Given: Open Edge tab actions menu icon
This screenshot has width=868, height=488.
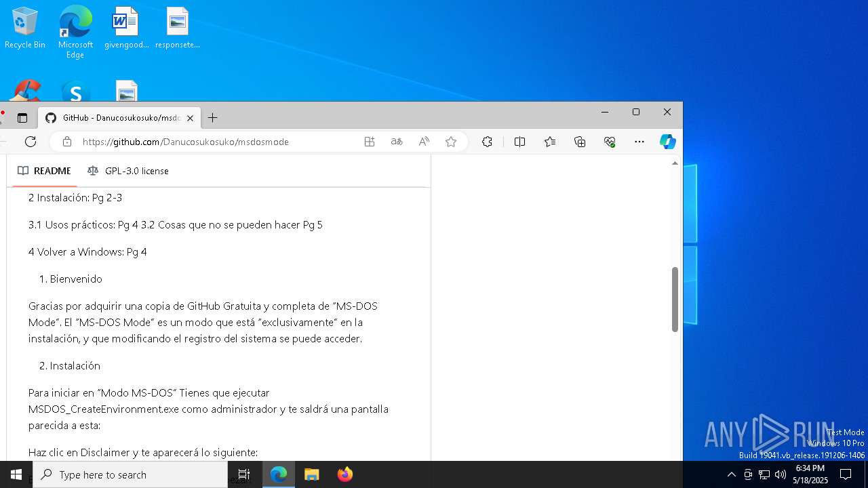Looking at the screenshot, I should 22,118.
